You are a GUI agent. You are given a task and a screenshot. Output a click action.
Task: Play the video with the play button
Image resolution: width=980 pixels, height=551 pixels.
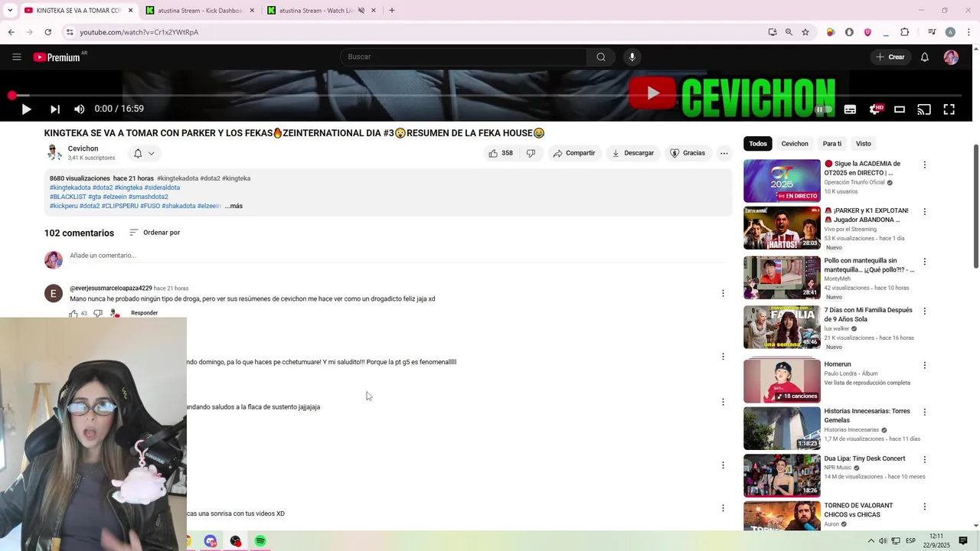26,109
